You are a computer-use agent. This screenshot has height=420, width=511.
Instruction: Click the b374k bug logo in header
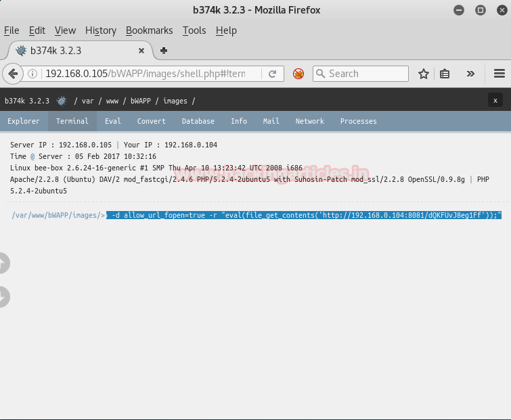click(62, 101)
